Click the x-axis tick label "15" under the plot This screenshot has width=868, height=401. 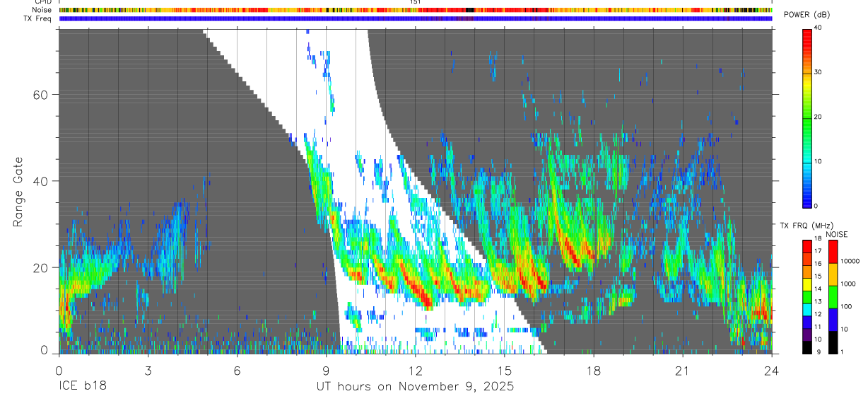[505, 371]
